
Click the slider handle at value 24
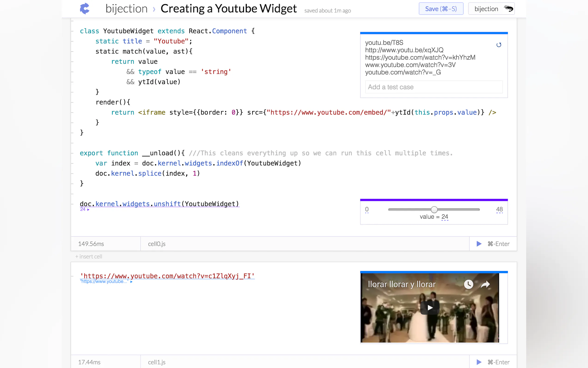tap(434, 209)
